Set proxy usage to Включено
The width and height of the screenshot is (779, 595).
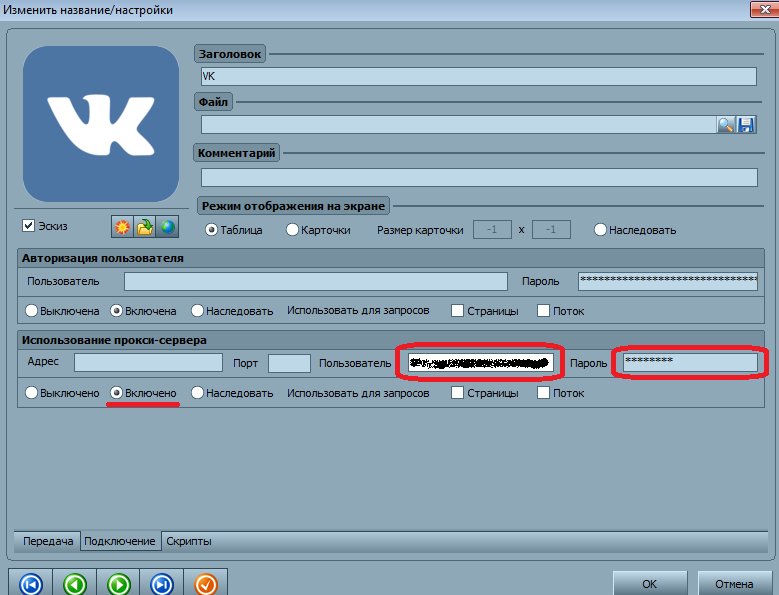116,393
